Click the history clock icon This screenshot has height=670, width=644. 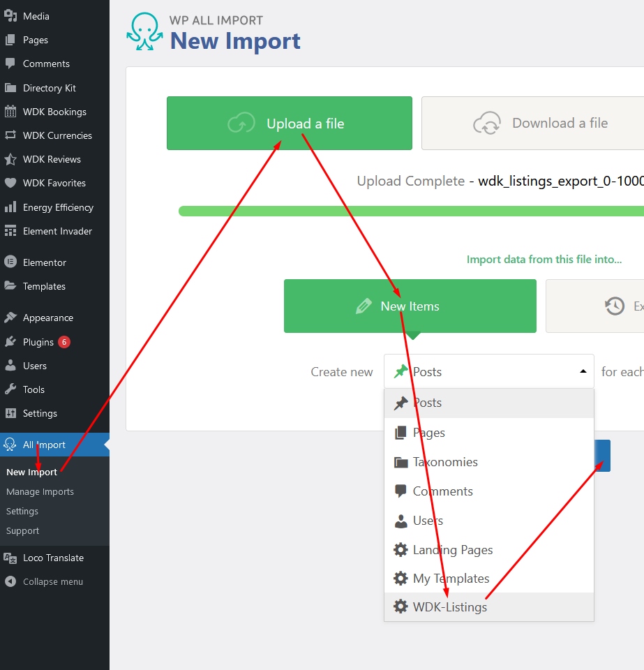615,306
